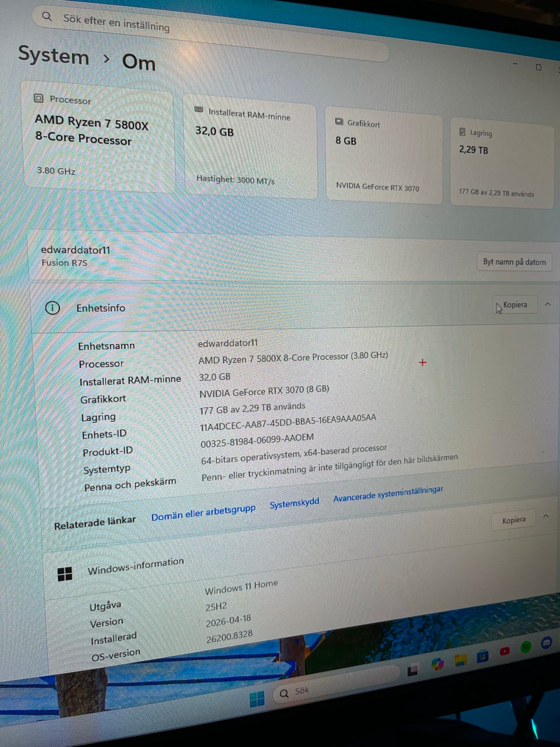Viewport: 560px width, 747px height.
Task: Minimize the Settings window
Action: click(516, 63)
